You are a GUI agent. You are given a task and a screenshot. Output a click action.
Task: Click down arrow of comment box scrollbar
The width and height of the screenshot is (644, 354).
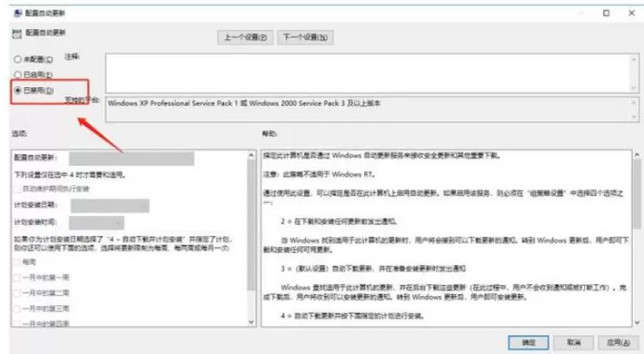click(634, 88)
